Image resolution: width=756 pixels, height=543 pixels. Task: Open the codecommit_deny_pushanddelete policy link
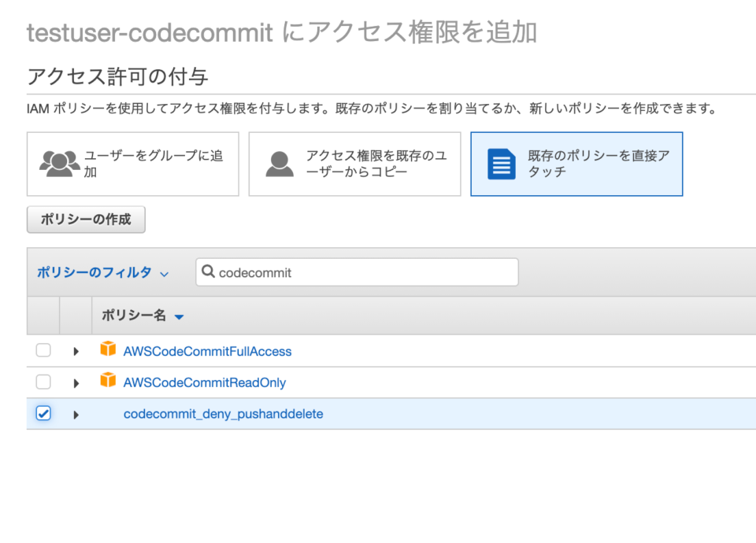(x=223, y=413)
